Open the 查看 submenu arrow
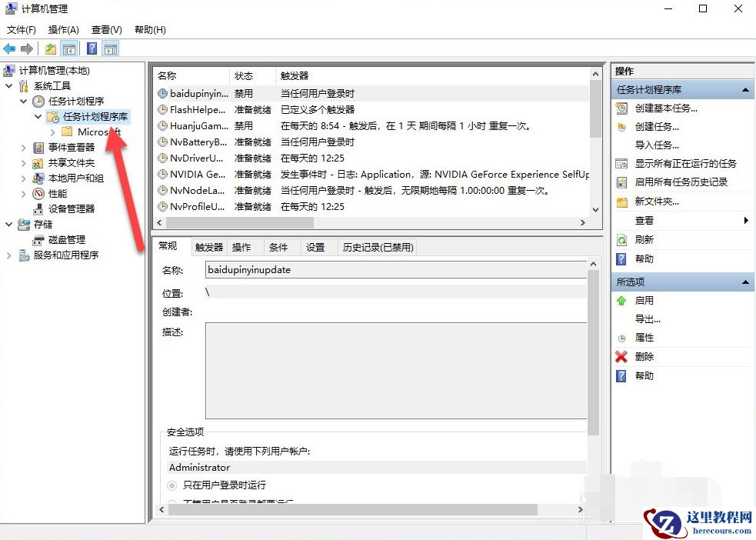 [x=744, y=220]
